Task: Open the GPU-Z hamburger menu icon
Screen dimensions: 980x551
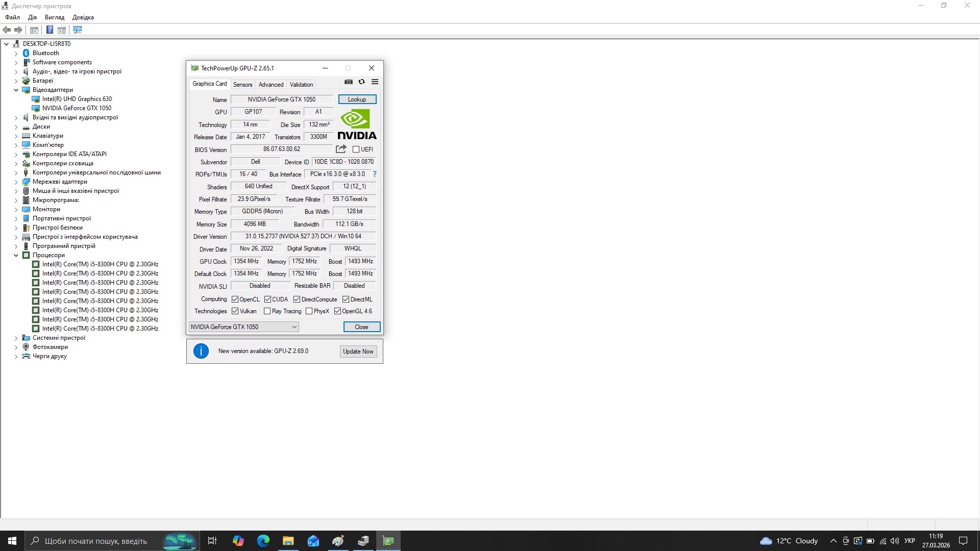Action: pyautogui.click(x=375, y=82)
